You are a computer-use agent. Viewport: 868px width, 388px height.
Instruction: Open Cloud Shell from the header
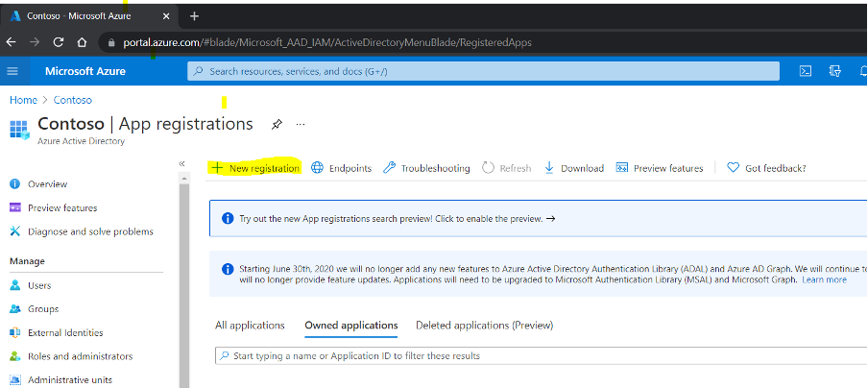806,71
